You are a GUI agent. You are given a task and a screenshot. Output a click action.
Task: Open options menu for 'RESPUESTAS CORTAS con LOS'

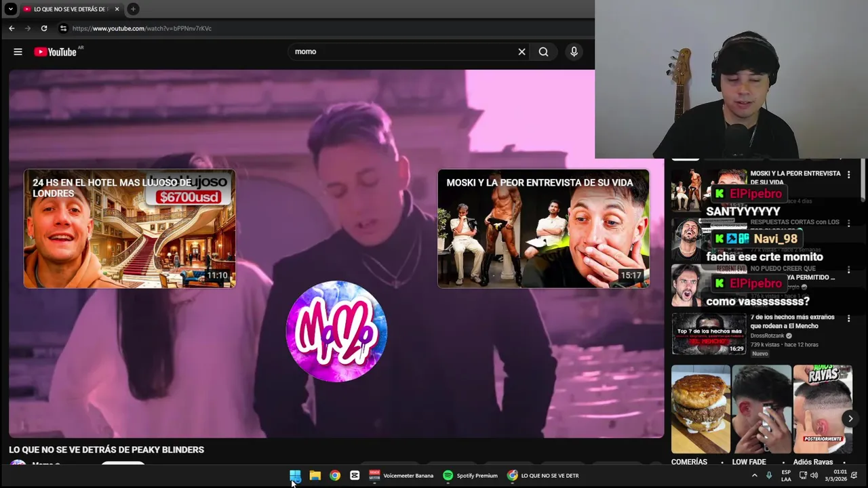[848, 222]
